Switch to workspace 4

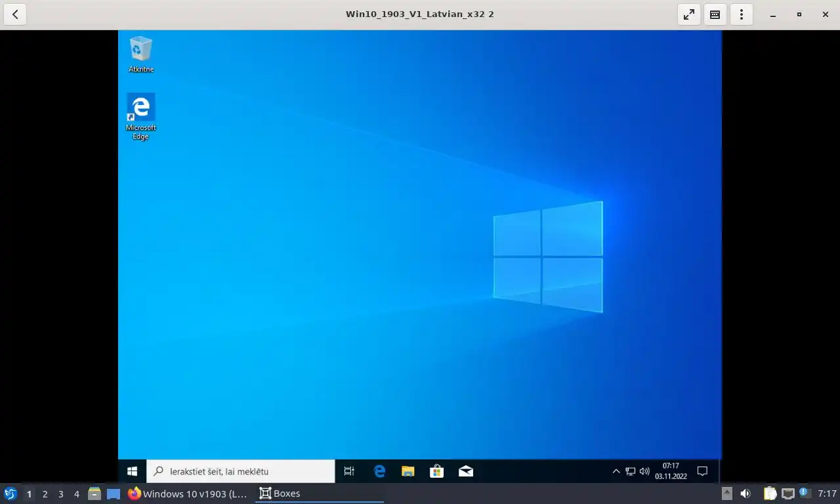(x=76, y=494)
